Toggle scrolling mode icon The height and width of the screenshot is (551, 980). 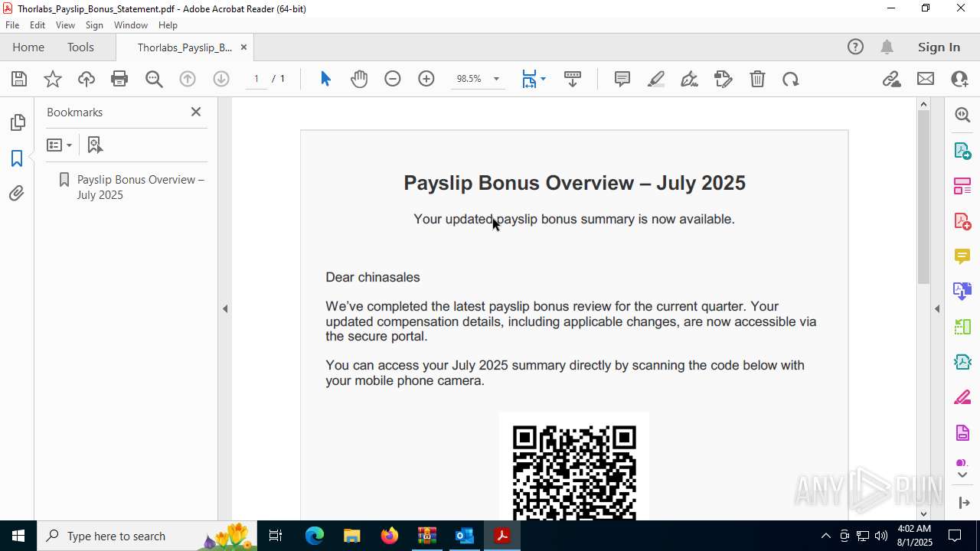point(573,79)
